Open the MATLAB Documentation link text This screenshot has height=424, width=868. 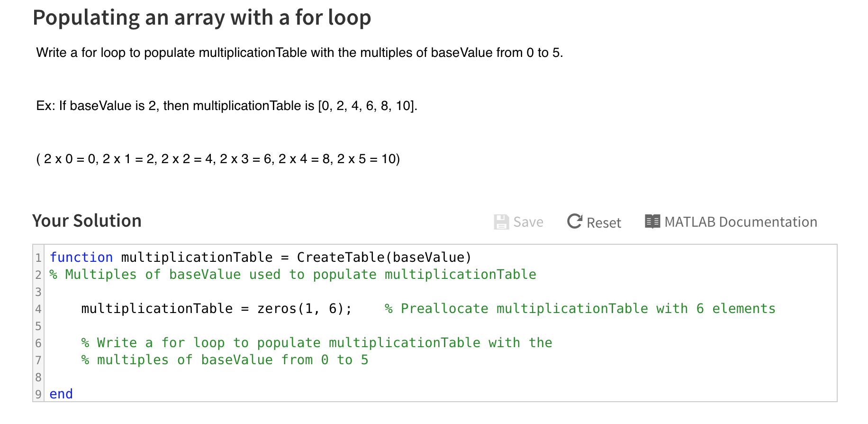(741, 222)
